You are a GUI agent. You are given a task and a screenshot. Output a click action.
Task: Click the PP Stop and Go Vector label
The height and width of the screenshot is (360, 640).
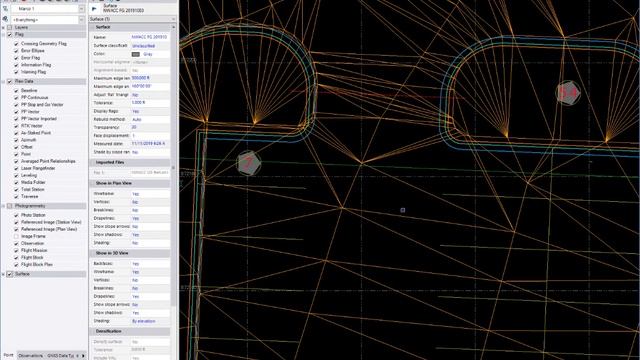tap(42, 105)
